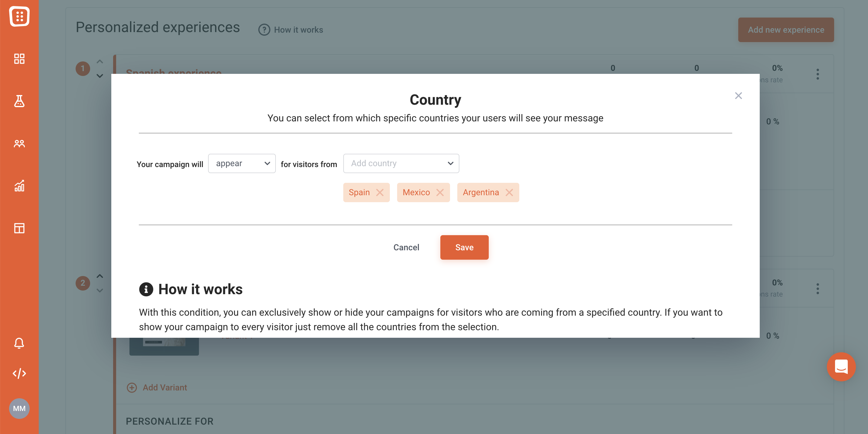Image resolution: width=868 pixels, height=434 pixels.
Task: Open the analytics chart icon in sidebar
Action: [19, 186]
